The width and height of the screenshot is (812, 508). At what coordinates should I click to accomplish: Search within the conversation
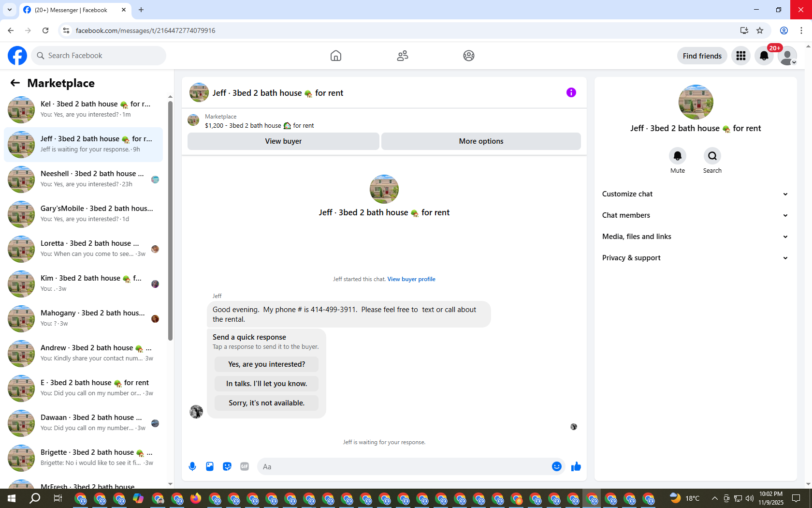pos(712,156)
